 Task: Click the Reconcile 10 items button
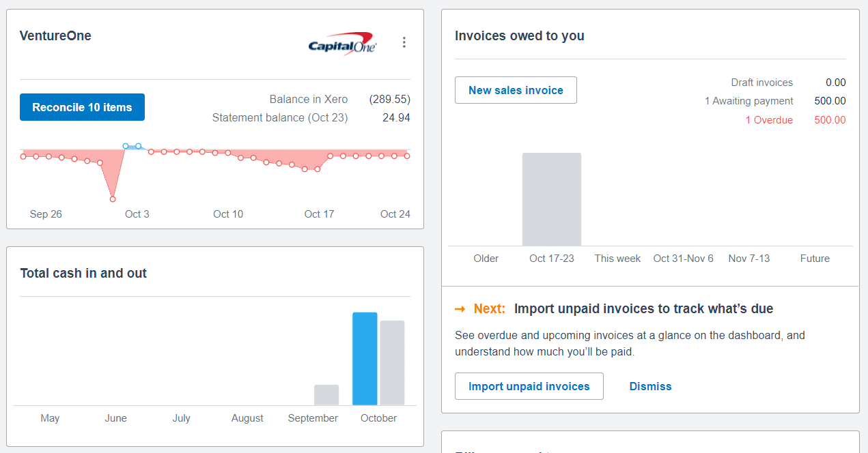point(82,107)
